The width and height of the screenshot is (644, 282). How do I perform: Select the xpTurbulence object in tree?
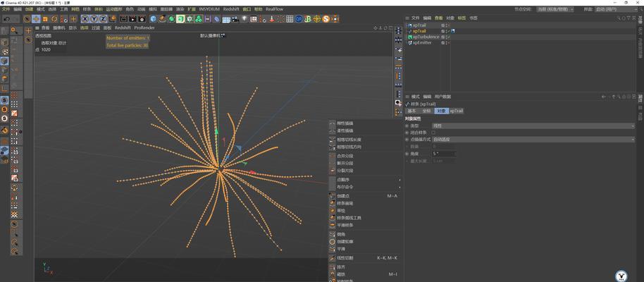pyautogui.click(x=426, y=37)
